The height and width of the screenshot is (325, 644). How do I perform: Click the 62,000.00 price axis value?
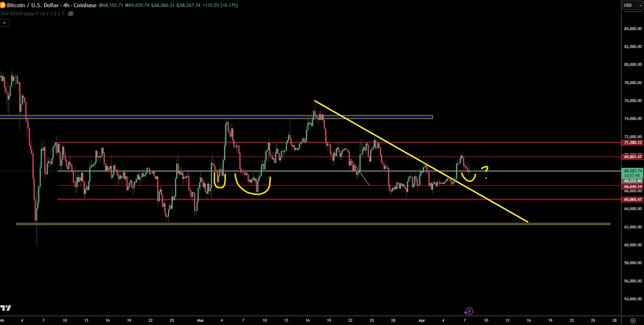(x=632, y=227)
